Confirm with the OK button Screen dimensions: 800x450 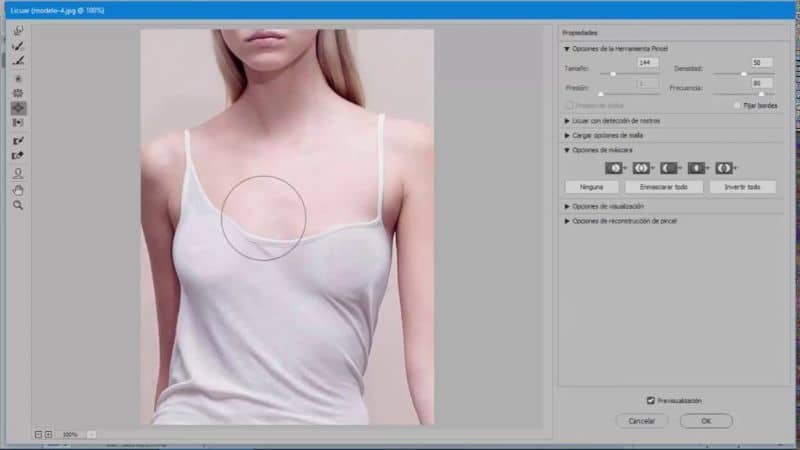tap(706, 421)
